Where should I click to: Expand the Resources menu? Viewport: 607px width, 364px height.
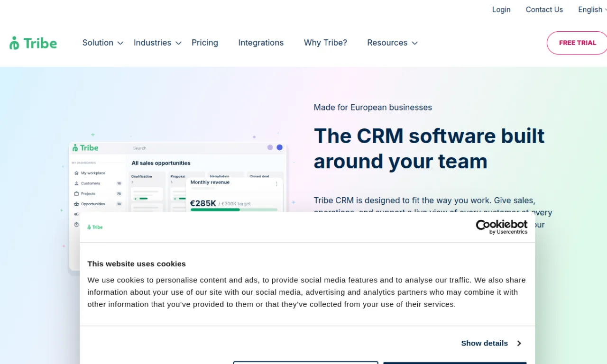[x=392, y=43]
